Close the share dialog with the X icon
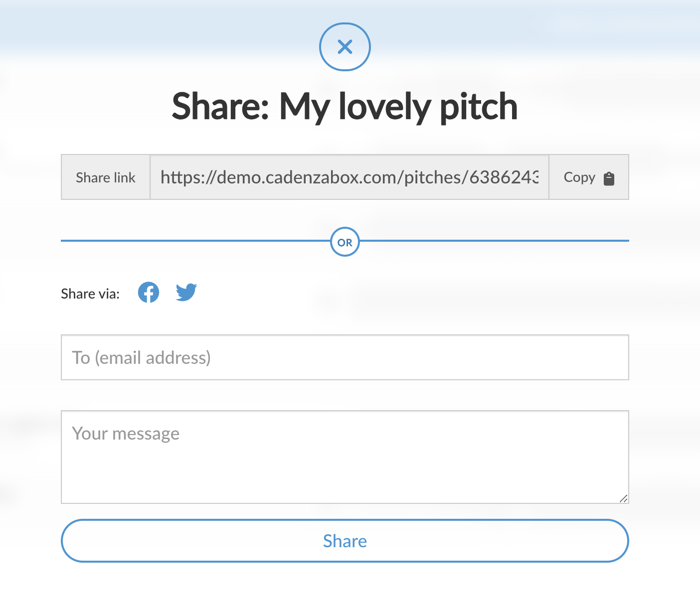Image resolution: width=700 pixels, height=612 pixels. pyautogui.click(x=345, y=47)
